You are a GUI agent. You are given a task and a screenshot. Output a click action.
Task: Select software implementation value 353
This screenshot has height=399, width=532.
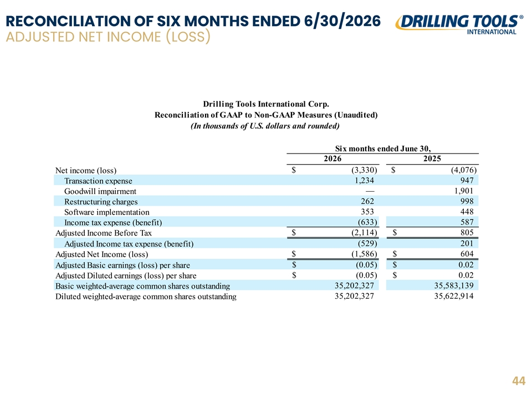click(367, 212)
